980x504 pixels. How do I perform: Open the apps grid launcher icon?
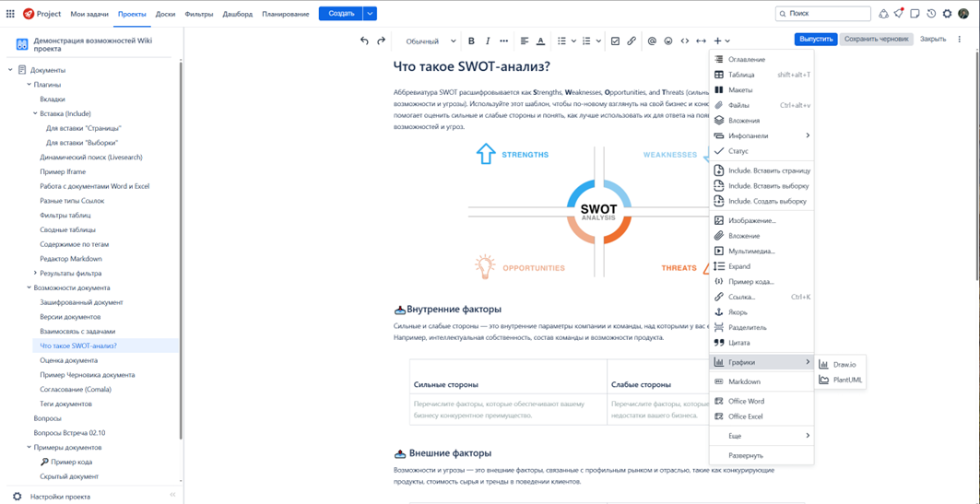click(10, 14)
